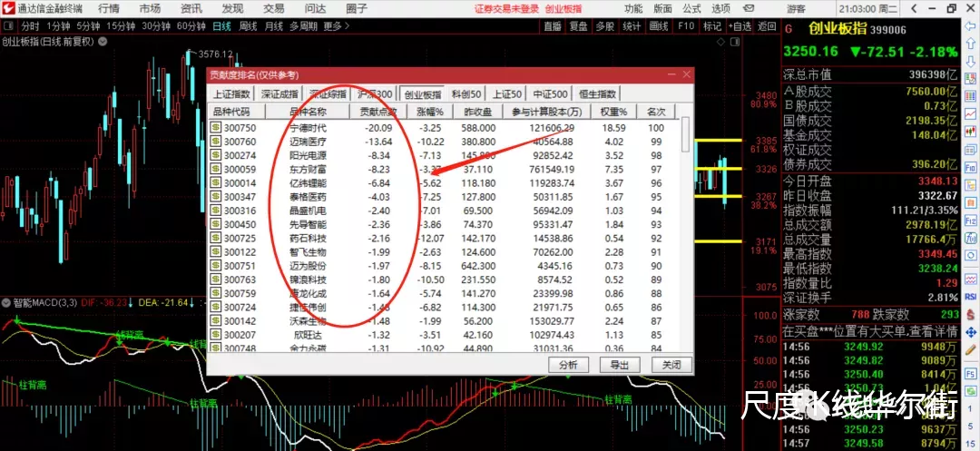Click the +自选 toolbar button
980x451 pixels.
point(740,26)
